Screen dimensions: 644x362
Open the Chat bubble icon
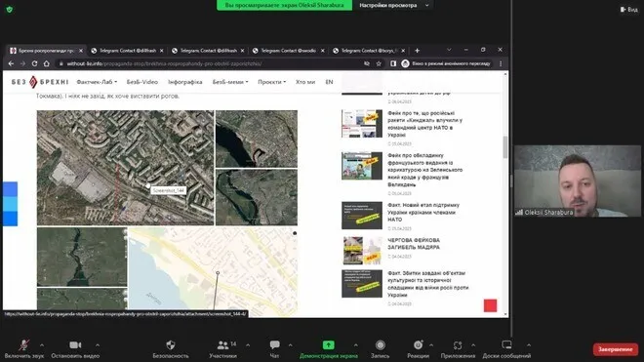click(274, 344)
